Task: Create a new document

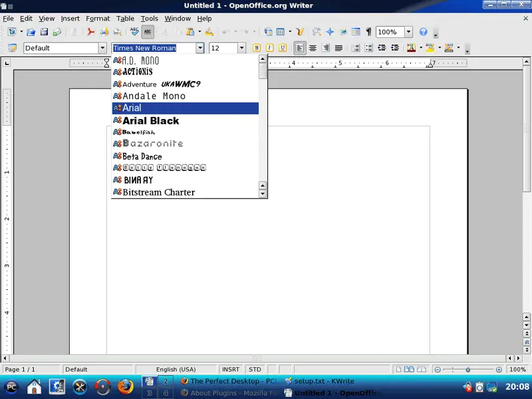Action: tap(12, 32)
